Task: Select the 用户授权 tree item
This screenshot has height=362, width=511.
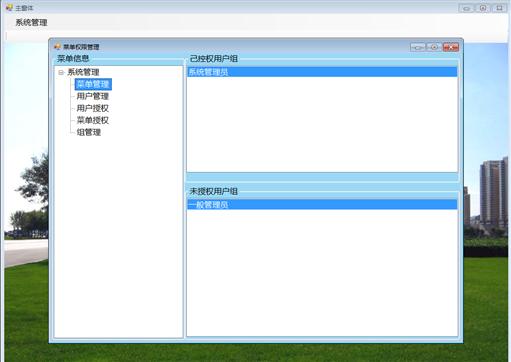Action: [x=93, y=108]
